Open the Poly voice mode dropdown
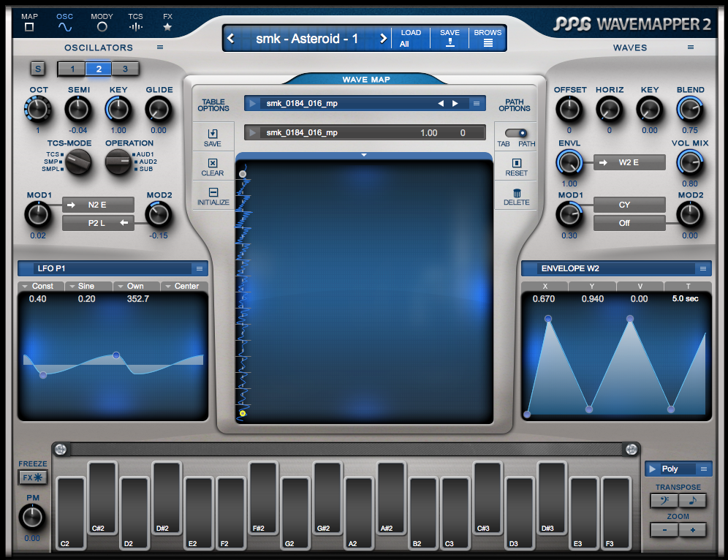728x560 pixels. (678, 469)
